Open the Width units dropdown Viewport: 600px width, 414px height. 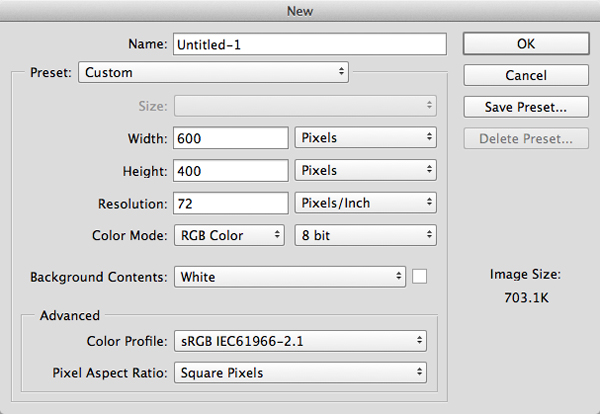(366, 137)
